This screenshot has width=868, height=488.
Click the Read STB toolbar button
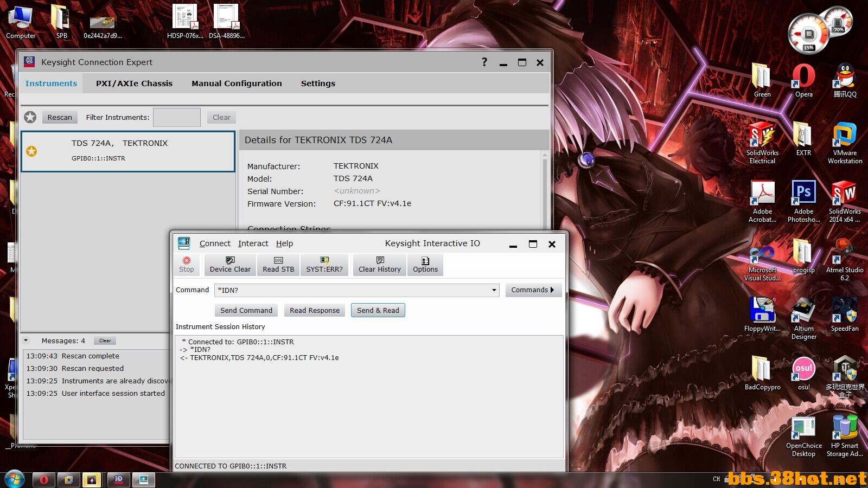(278, 265)
